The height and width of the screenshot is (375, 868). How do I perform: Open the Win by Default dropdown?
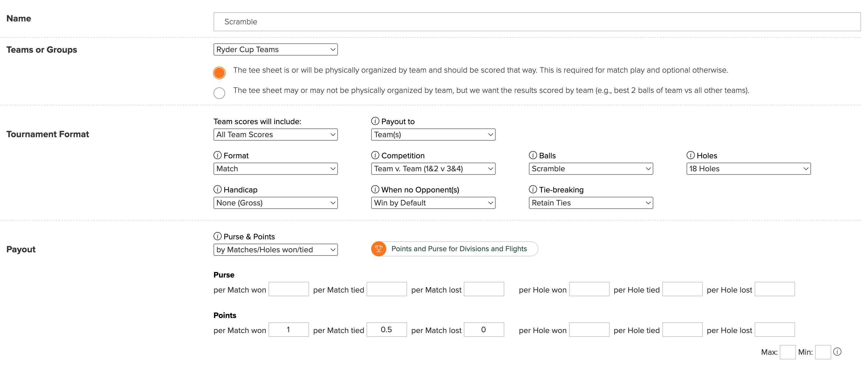[x=433, y=203]
